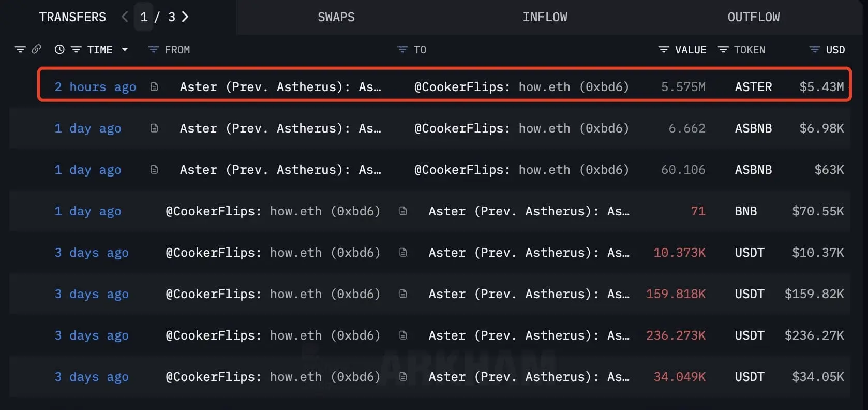The image size is (868, 410).
Task: Open Aster recipient in 236.273K USDT row
Action: pos(529,335)
